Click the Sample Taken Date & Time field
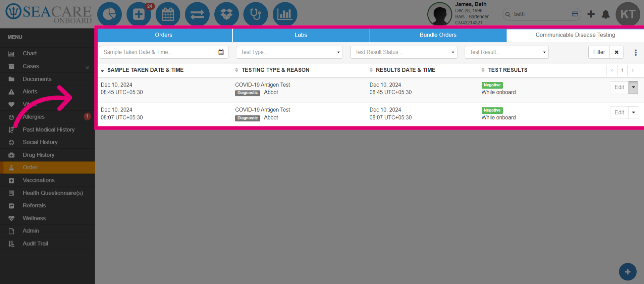Image resolution: width=644 pixels, height=284 pixels. point(157,52)
